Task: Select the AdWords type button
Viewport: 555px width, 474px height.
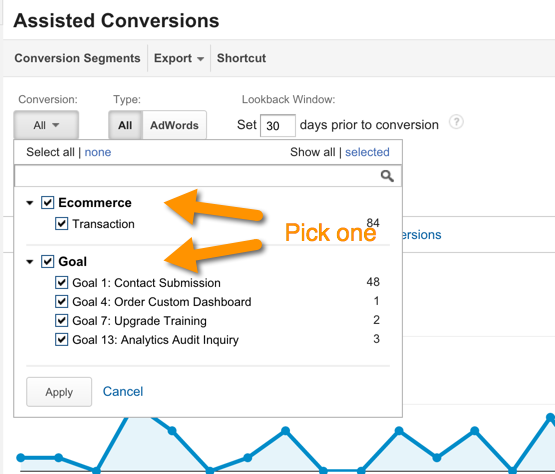Action: [x=174, y=125]
